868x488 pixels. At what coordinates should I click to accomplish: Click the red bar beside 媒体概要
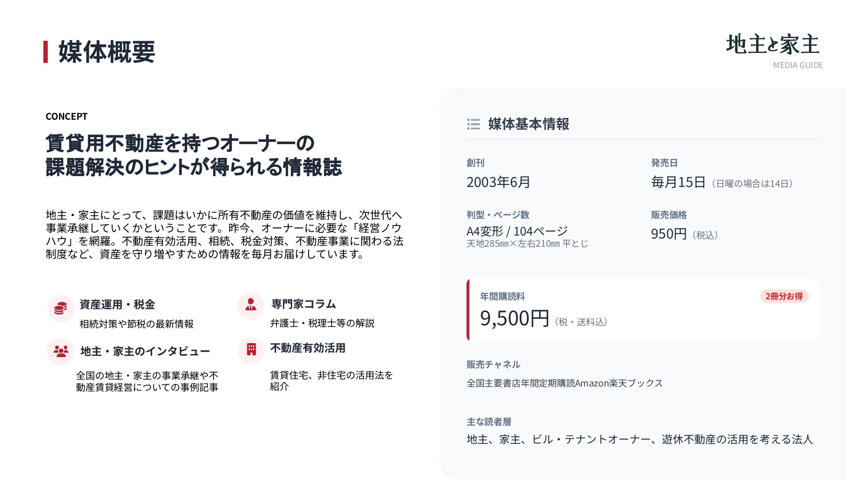(x=46, y=52)
